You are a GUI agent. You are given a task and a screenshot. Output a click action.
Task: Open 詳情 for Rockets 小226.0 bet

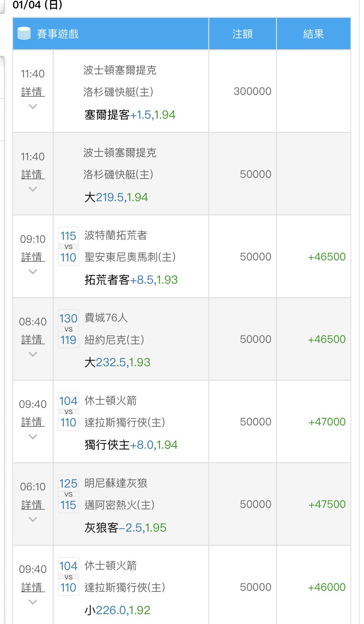33,587
